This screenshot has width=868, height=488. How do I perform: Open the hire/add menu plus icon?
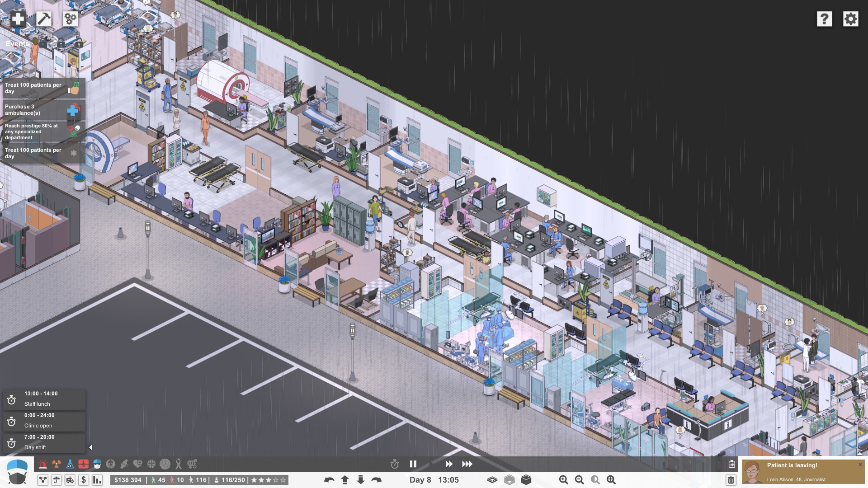pyautogui.click(x=18, y=19)
